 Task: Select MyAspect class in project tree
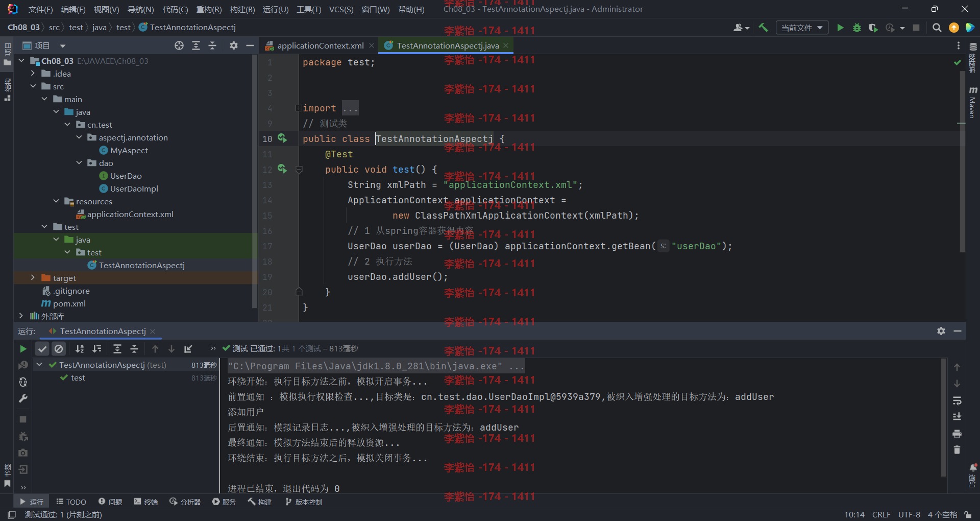129,150
